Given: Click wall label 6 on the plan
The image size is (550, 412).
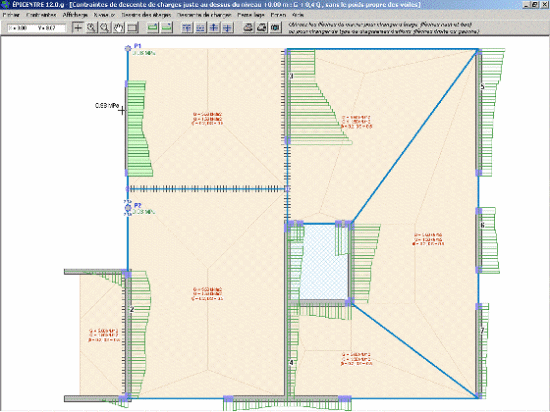Looking at the screenshot, I should tap(482, 225).
